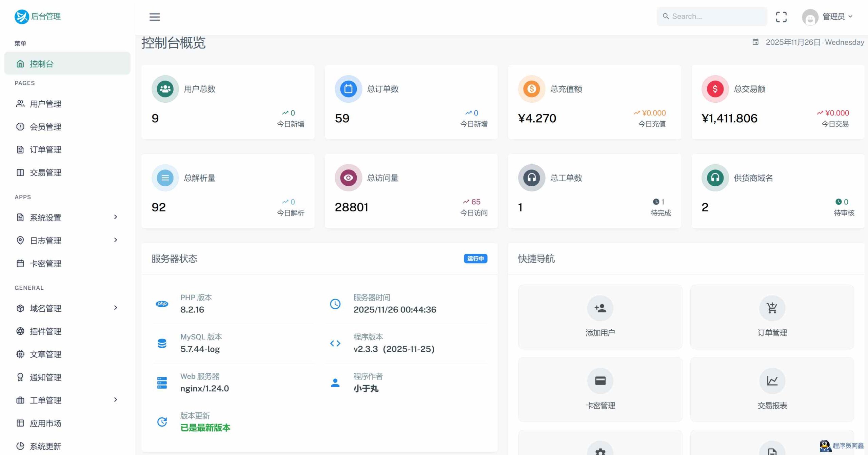Click the 交易报表 chart icon
868x455 pixels.
point(772,381)
